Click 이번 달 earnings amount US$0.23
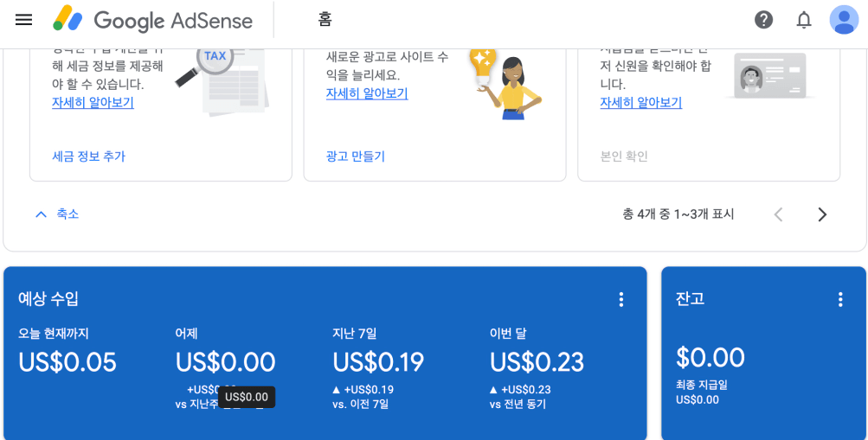This screenshot has height=440, width=868. 537,362
